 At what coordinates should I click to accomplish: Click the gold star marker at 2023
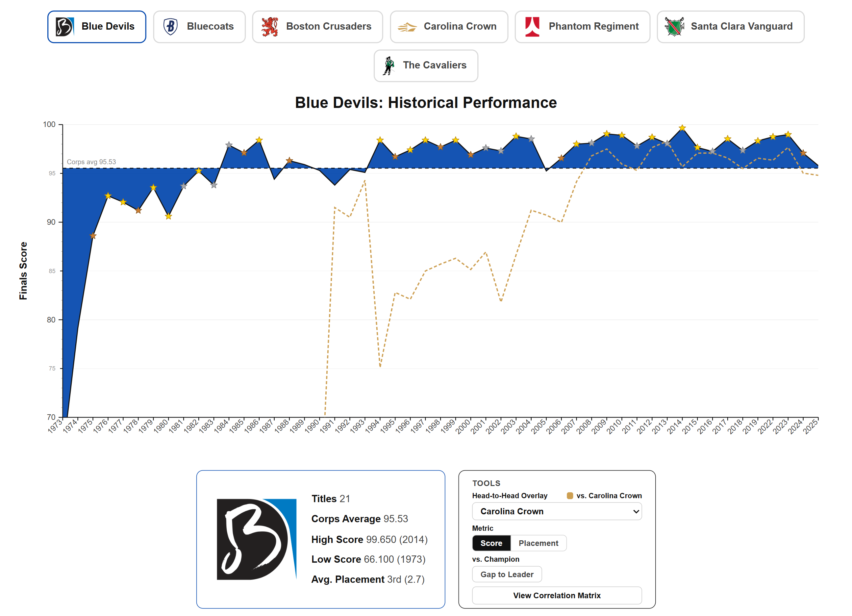coord(788,135)
